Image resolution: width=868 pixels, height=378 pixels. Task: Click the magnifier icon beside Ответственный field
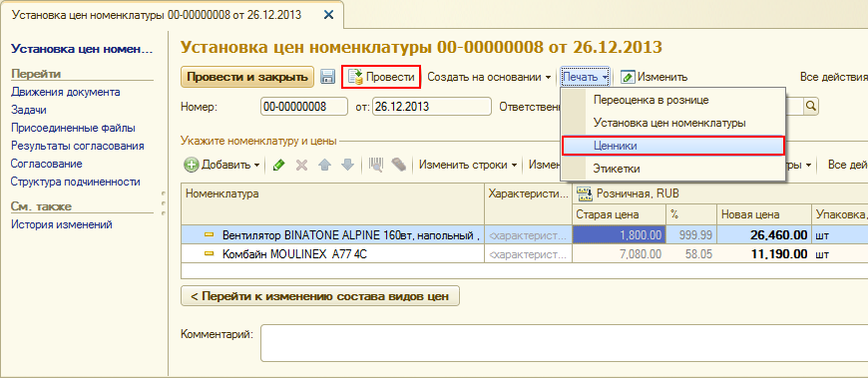811,107
